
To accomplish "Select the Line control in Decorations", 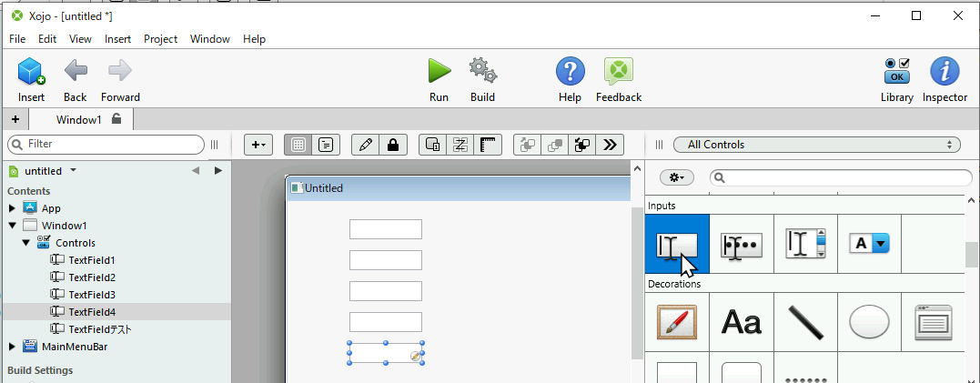I will pyautogui.click(x=805, y=322).
